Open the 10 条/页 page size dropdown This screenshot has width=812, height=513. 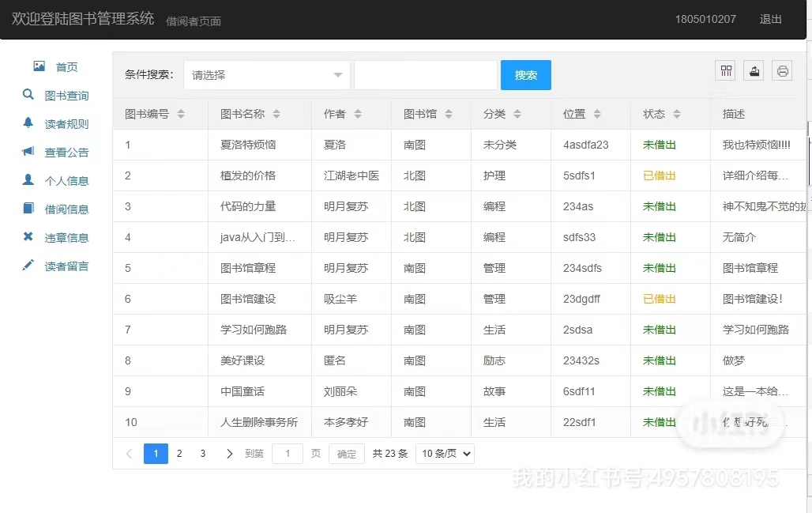(445, 454)
